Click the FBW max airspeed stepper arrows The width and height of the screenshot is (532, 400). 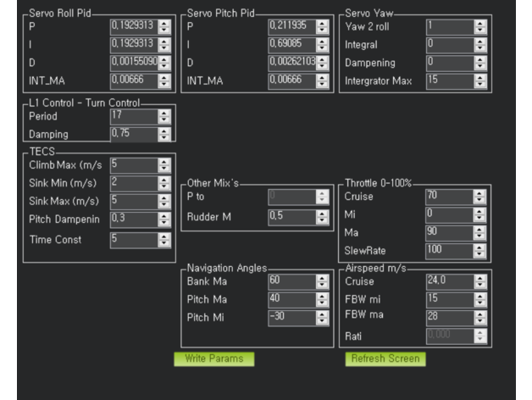pyautogui.click(x=480, y=316)
